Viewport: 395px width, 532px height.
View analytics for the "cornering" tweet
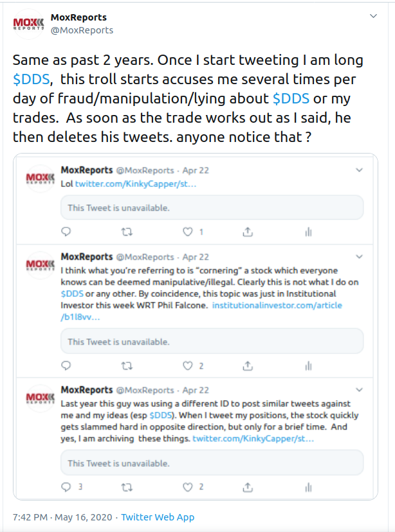308,366
